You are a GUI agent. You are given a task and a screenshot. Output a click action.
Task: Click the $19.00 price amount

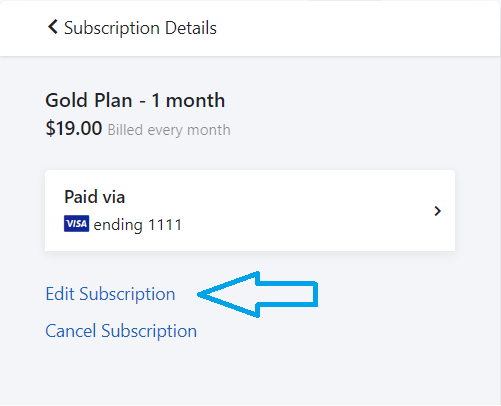[74, 128]
